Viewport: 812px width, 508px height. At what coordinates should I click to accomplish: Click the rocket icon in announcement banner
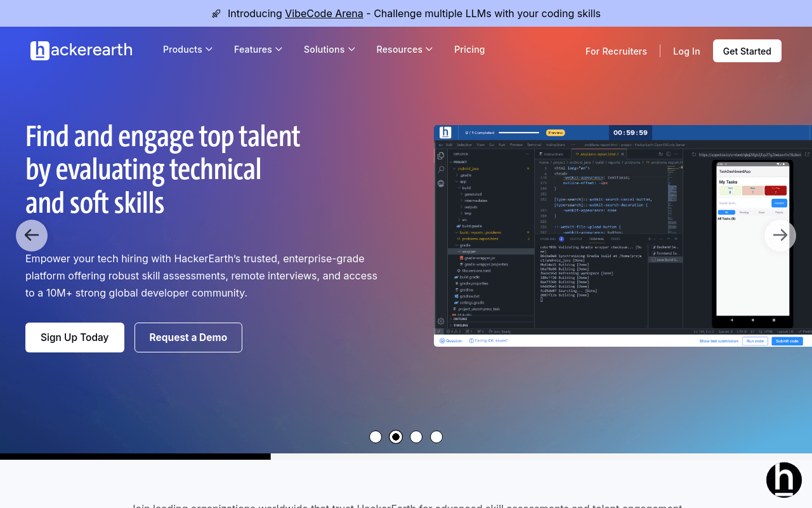click(216, 14)
